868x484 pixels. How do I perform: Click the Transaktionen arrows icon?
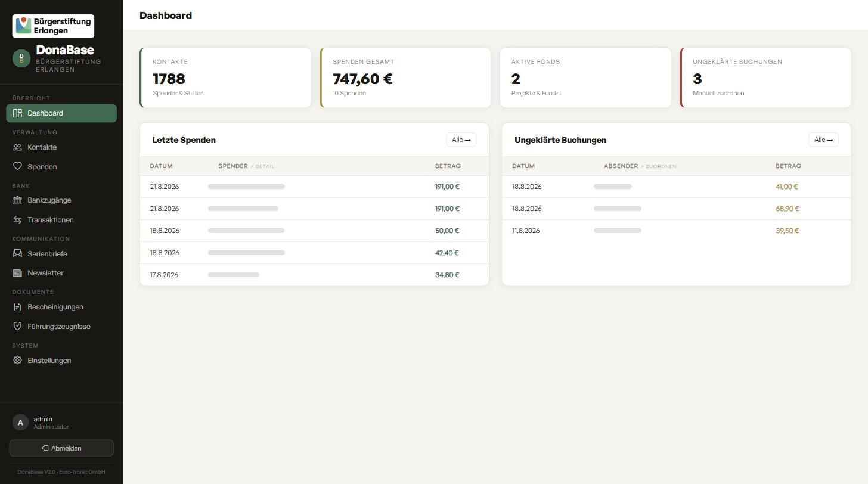point(17,220)
